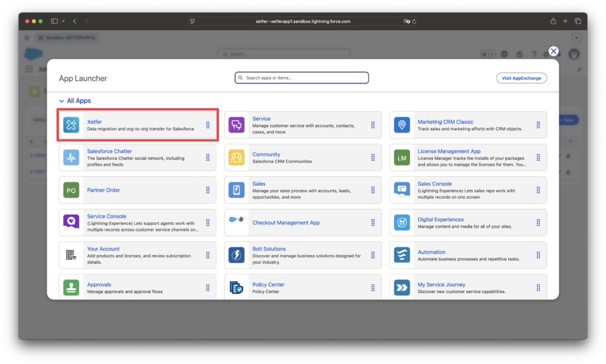Open the My Service Journey icon
This screenshot has width=606, height=364.
point(402,288)
